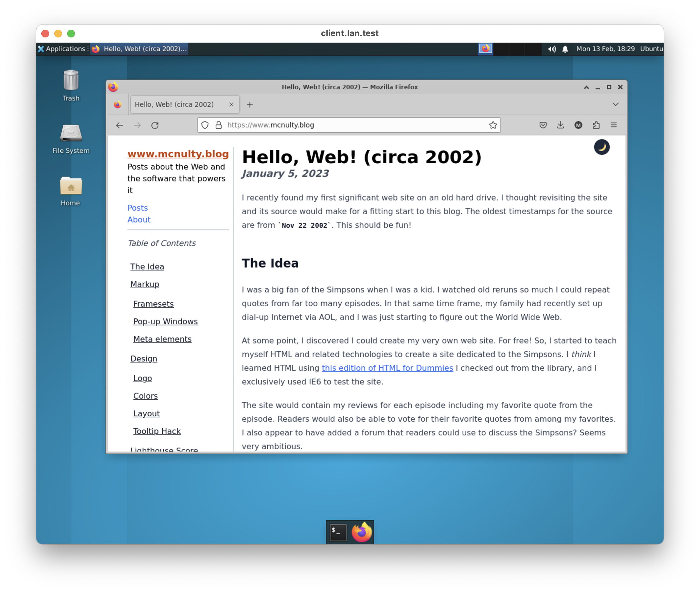
Task: Open the list all tabs chevron
Action: 615,104
